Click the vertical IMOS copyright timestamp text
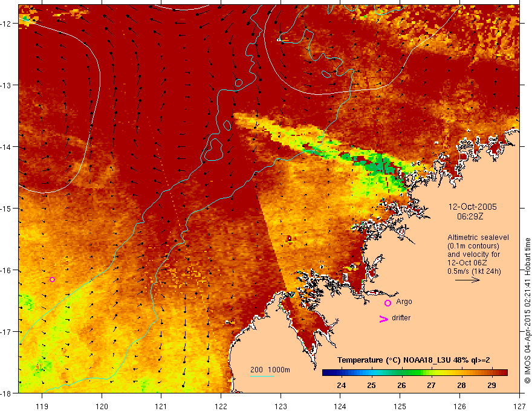The height and width of the screenshot is (411, 532). tap(527, 311)
